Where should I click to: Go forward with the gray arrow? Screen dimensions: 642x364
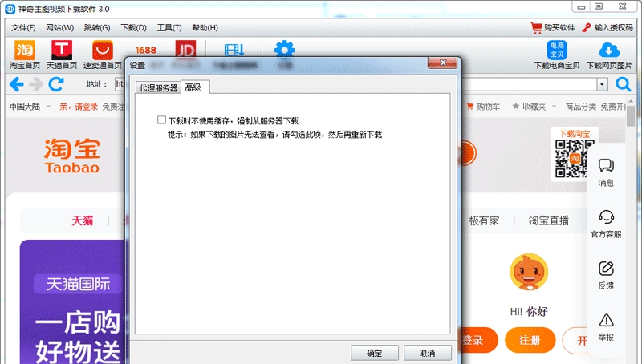point(36,84)
